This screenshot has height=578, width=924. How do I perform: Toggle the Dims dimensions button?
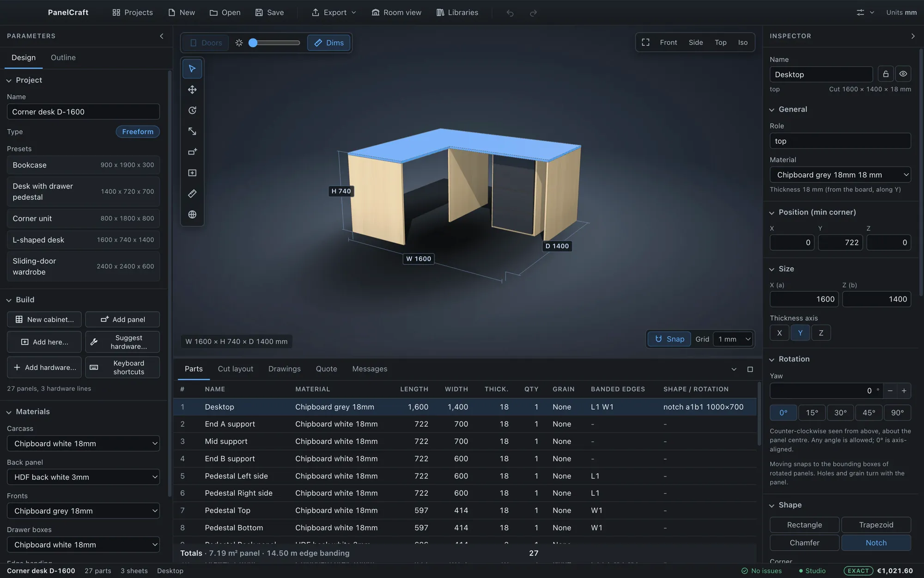coord(328,43)
